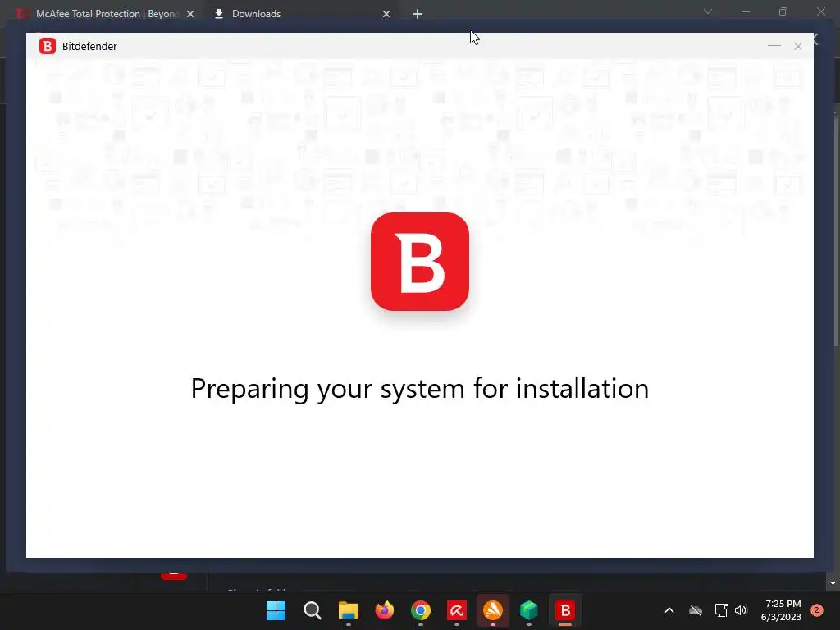Open Windows Search from the taskbar
The width and height of the screenshot is (840, 630).
[312, 610]
